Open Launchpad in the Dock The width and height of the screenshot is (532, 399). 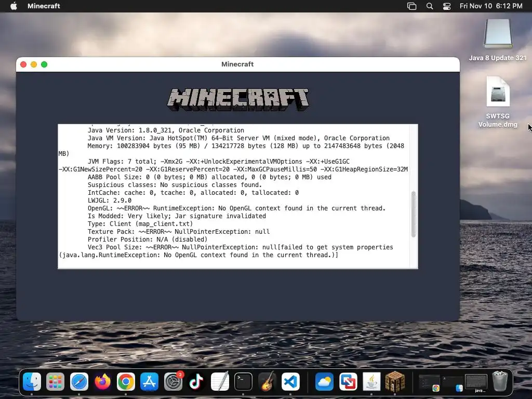point(55,382)
